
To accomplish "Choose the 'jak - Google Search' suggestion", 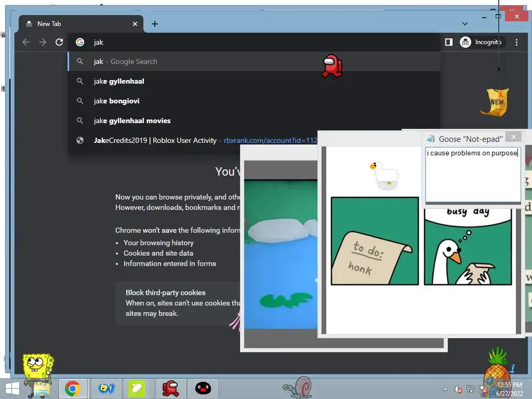I will tap(255, 61).
